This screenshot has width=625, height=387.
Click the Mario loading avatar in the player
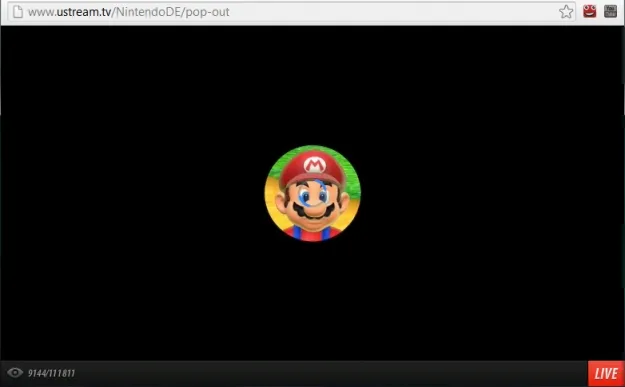[x=313, y=193]
